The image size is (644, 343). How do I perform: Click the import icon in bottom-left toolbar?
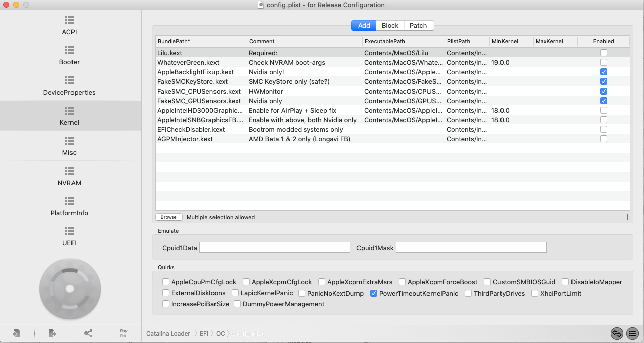pyautogui.click(x=17, y=333)
